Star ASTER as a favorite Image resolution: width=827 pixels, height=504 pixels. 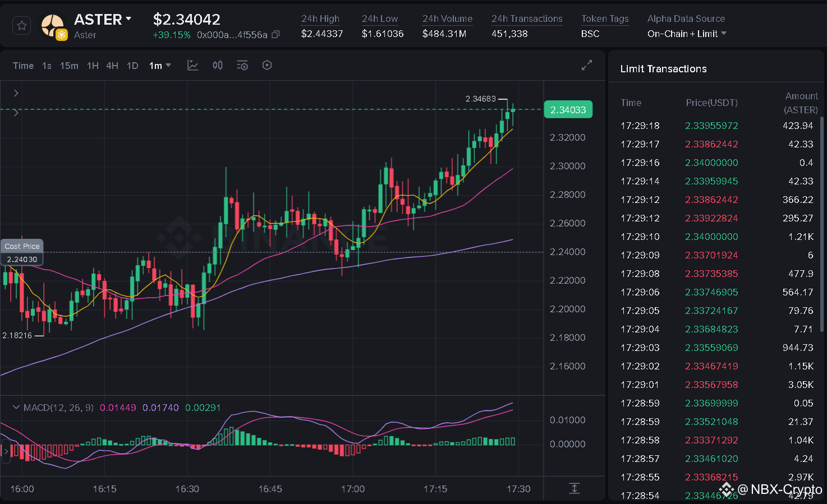(21, 26)
